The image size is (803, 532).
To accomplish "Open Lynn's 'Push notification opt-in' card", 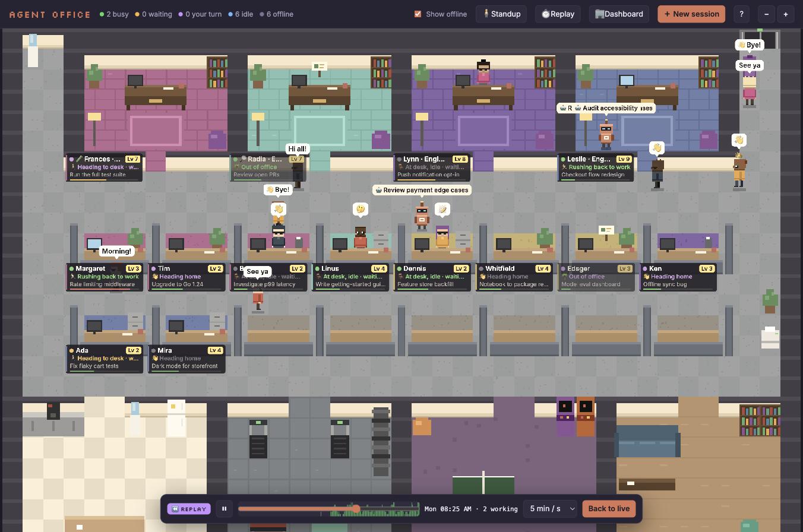I will (432, 167).
